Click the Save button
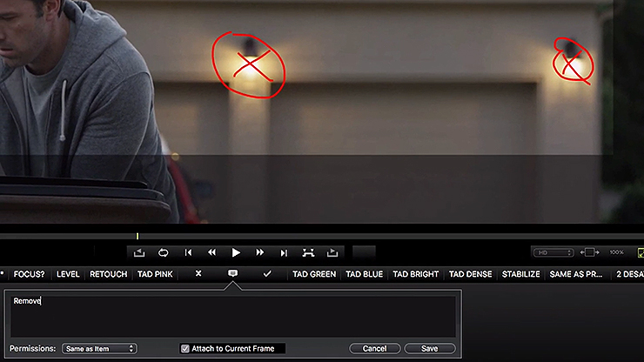This screenshot has height=362, width=644. pos(429,348)
